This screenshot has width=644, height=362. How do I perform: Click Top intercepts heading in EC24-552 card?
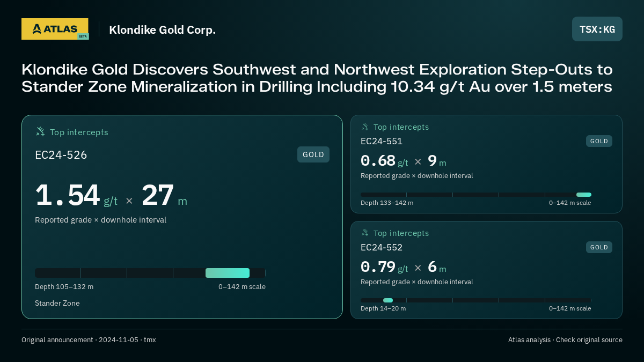401,233
